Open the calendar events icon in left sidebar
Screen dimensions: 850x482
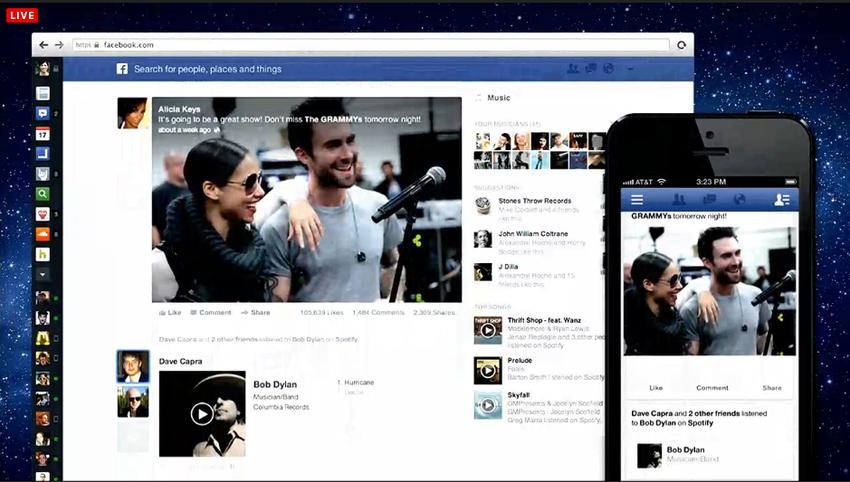43,134
